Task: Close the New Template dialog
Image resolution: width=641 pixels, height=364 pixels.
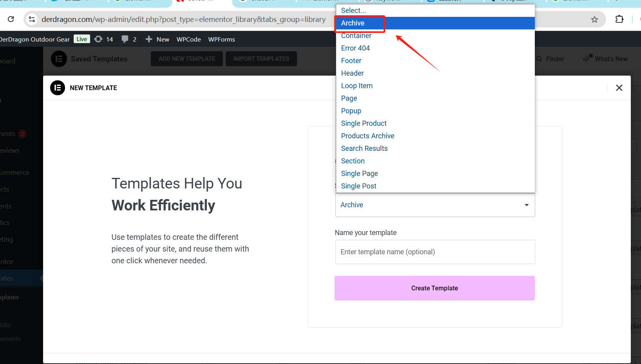Action: pyautogui.click(x=619, y=88)
